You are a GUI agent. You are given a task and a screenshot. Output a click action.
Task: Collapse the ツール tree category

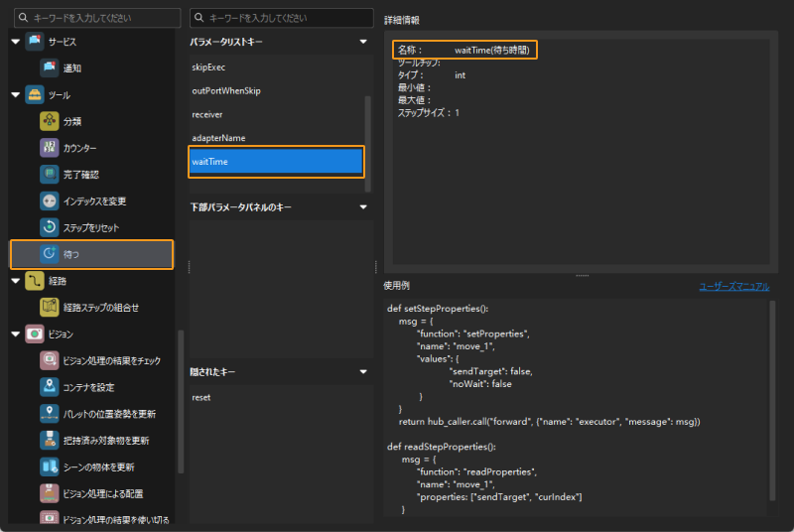coord(16,95)
